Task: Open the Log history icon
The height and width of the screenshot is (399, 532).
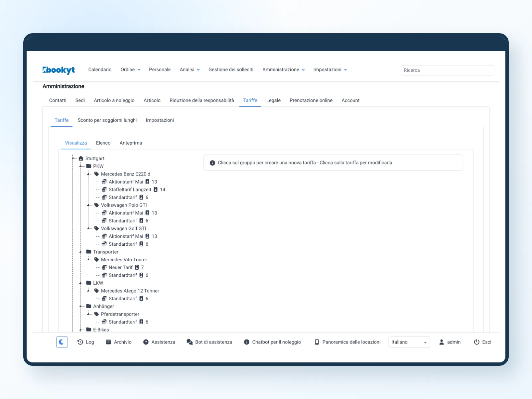Action: click(x=80, y=342)
